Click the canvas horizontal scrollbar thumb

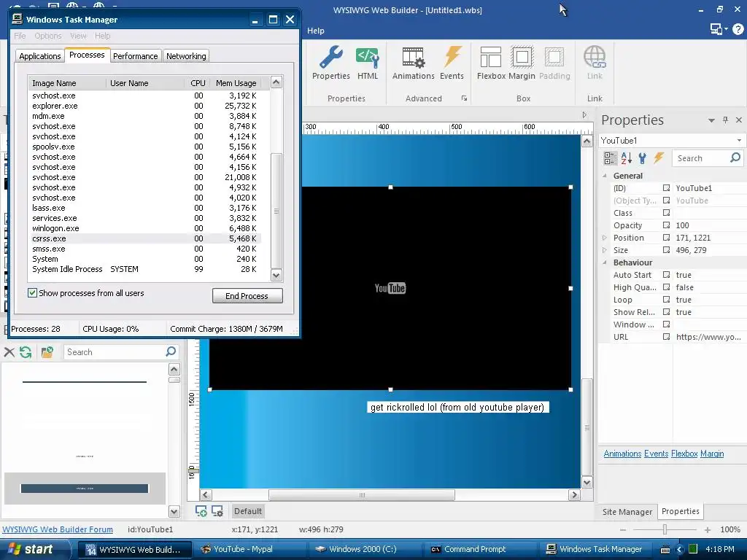point(362,495)
